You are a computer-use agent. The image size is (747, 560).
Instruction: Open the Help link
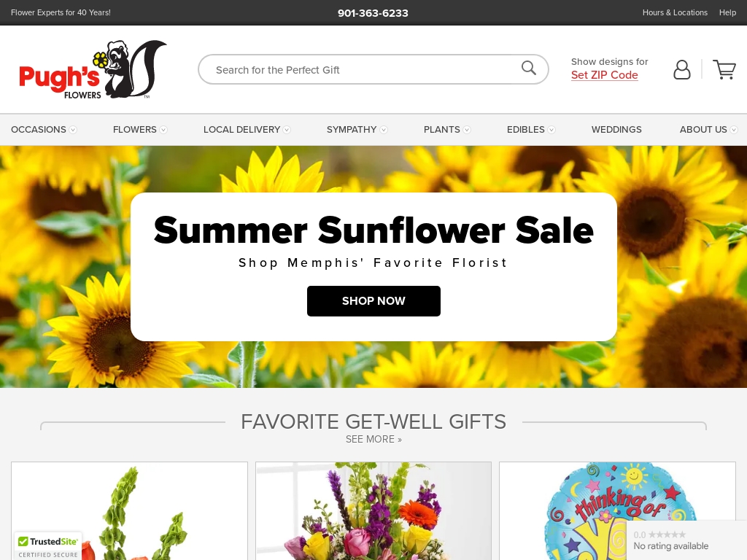tap(727, 13)
